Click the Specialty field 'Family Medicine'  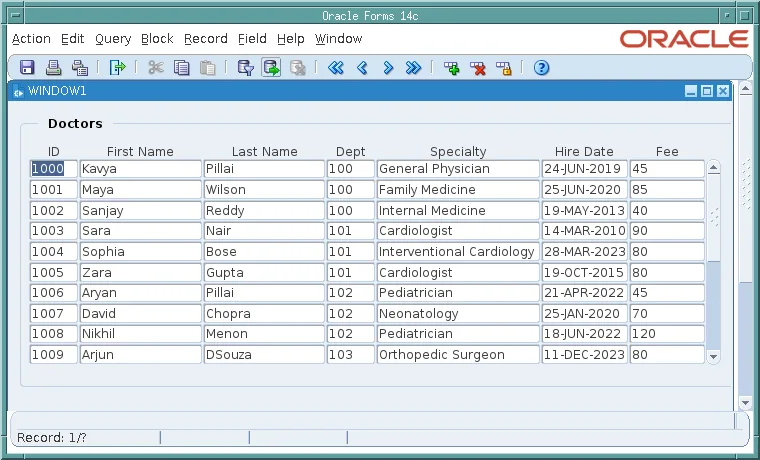click(458, 190)
